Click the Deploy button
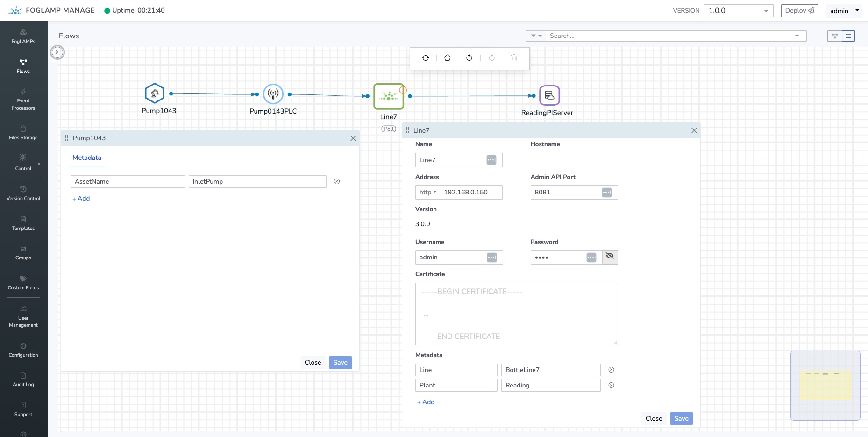This screenshot has width=868, height=437. (x=799, y=11)
